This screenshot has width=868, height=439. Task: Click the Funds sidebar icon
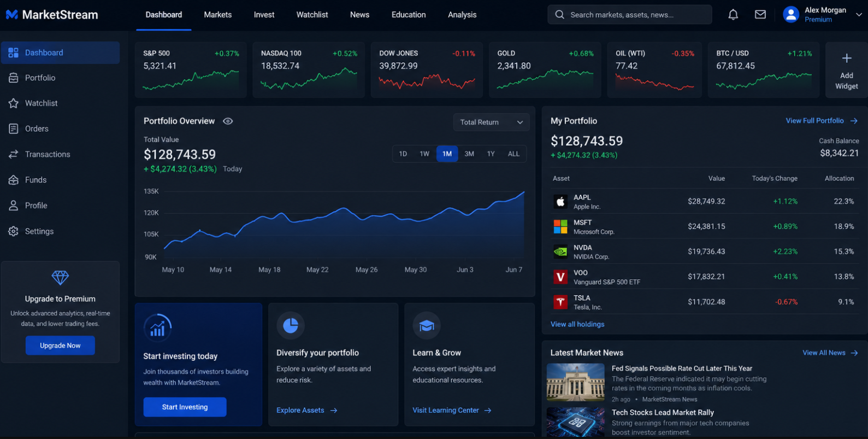(14, 180)
